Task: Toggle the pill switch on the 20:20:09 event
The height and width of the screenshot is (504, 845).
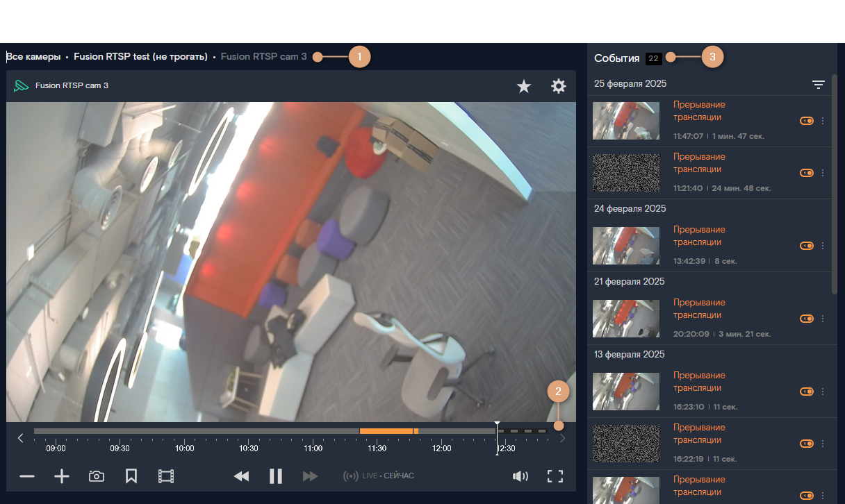Action: point(807,319)
